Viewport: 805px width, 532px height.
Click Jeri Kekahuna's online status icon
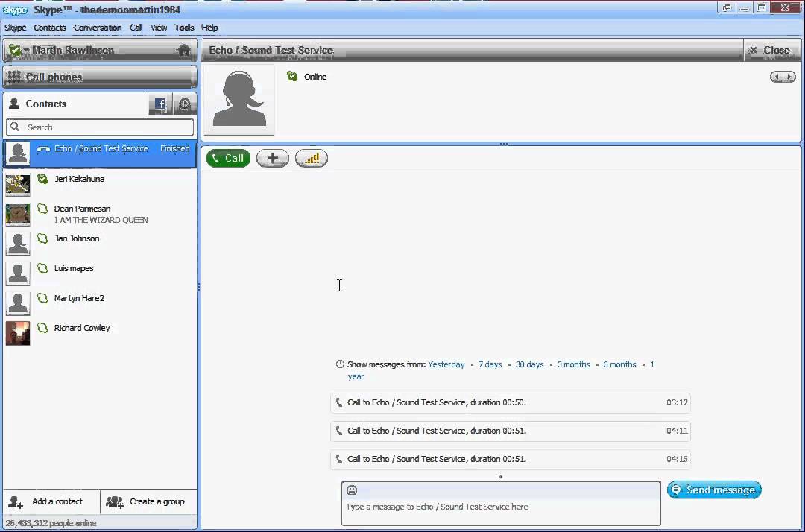click(x=42, y=179)
